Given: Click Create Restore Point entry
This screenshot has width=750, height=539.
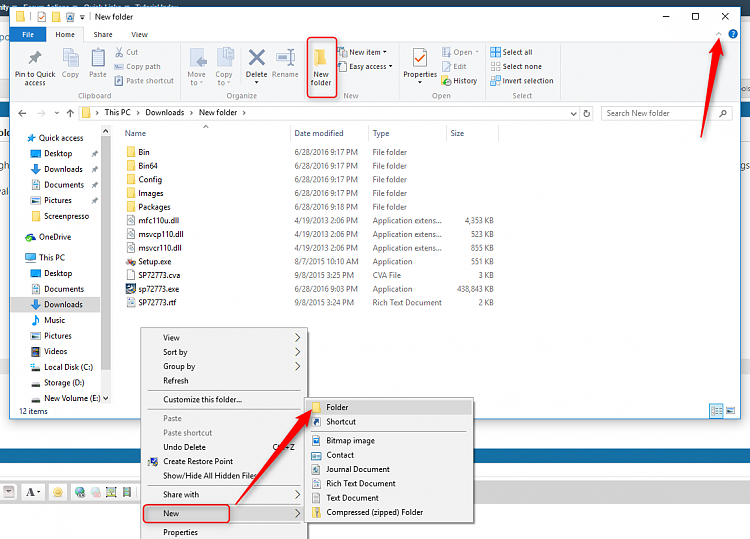Looking at the screenshot, I should pos(224,462).
